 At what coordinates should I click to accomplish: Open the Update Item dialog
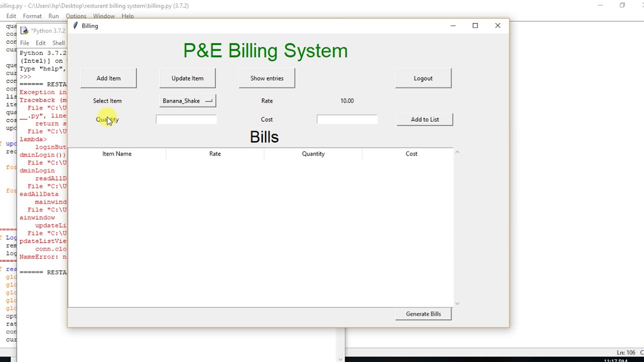coord(187,78)
